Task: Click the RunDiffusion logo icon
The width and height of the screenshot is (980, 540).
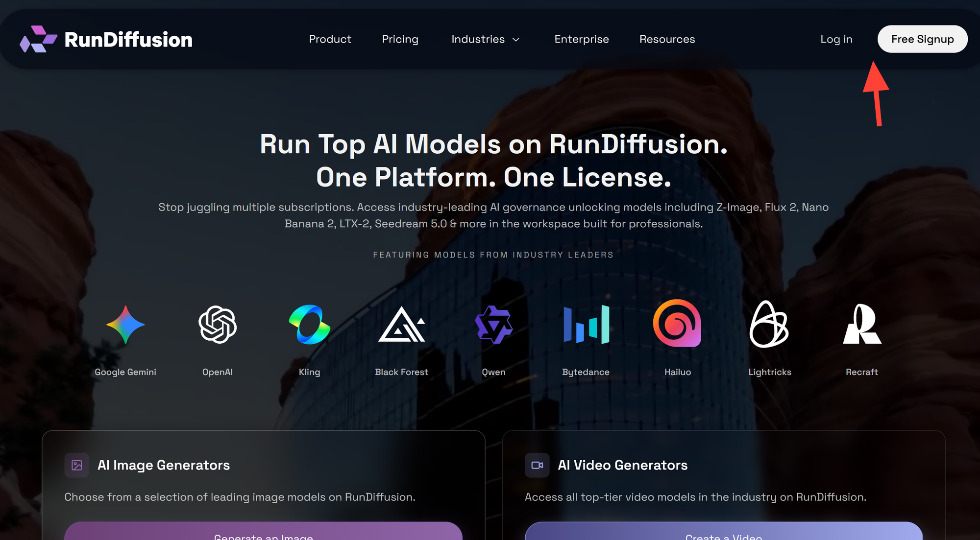Action: 39,39
